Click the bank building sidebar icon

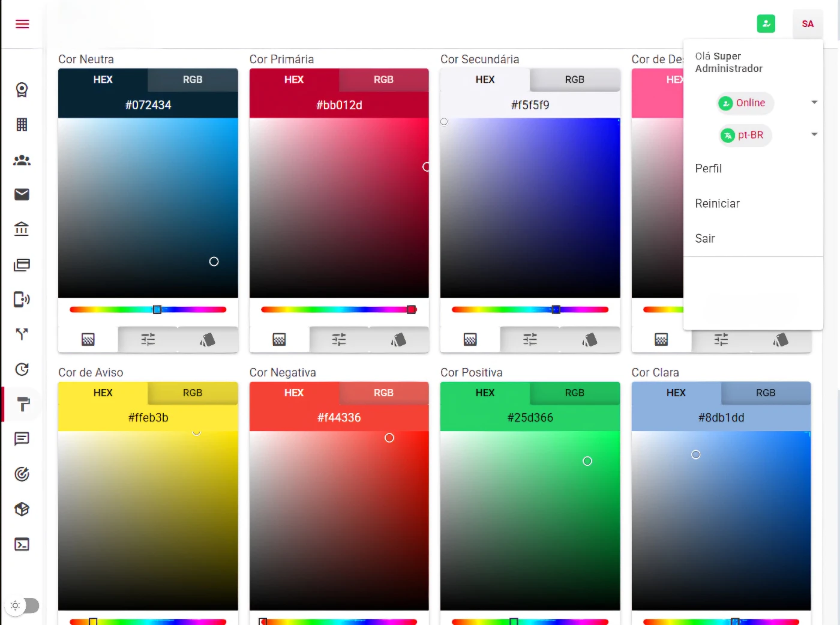coord(22,229)
